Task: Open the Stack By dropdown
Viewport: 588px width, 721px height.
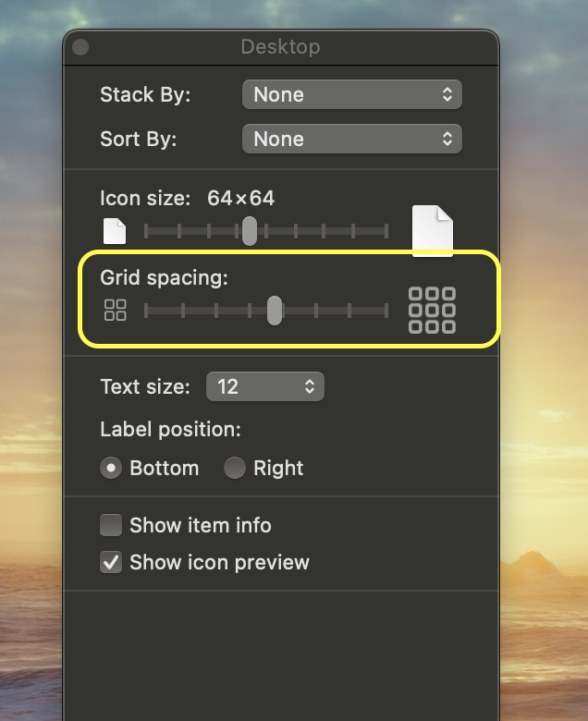Action: point(351,94)
